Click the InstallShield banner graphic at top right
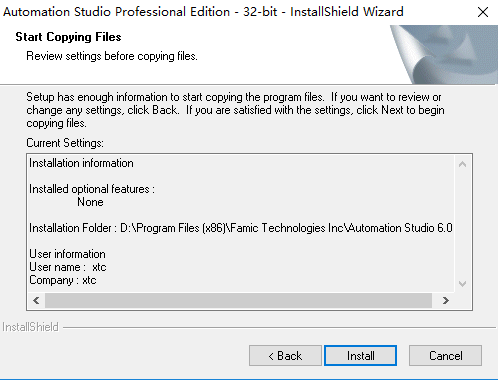498x380 pixels. click(445, 55)
